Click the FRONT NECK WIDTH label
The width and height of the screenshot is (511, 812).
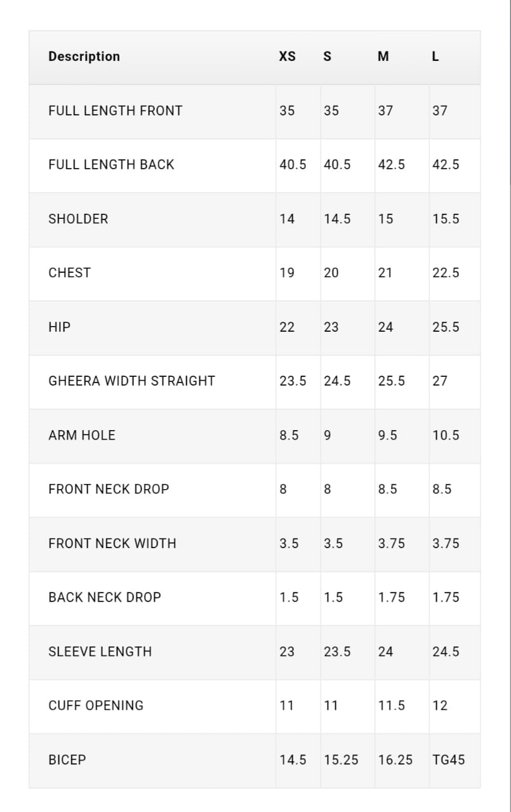112,544
